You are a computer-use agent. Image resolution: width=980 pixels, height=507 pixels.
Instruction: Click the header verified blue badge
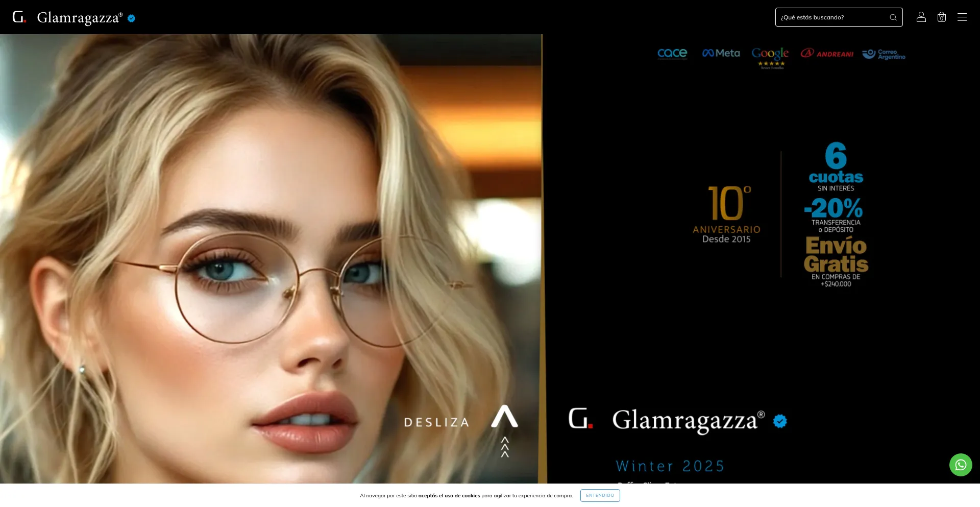[131, 18]
